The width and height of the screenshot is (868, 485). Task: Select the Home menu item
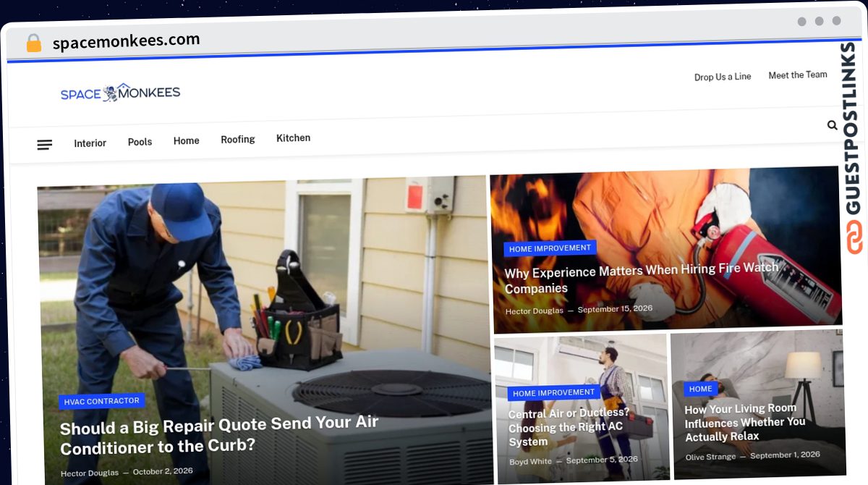point(186,140)
